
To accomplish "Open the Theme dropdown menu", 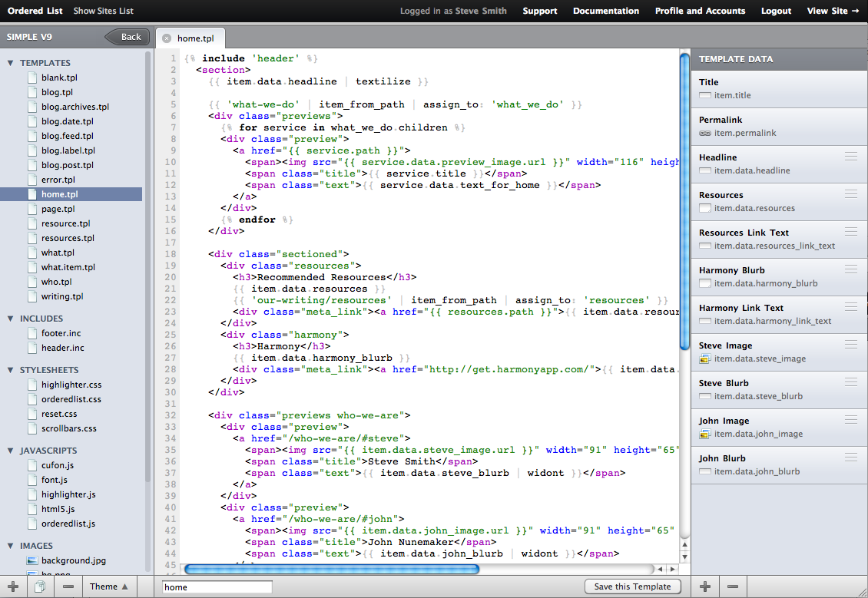I will click(x=109, y=586).
